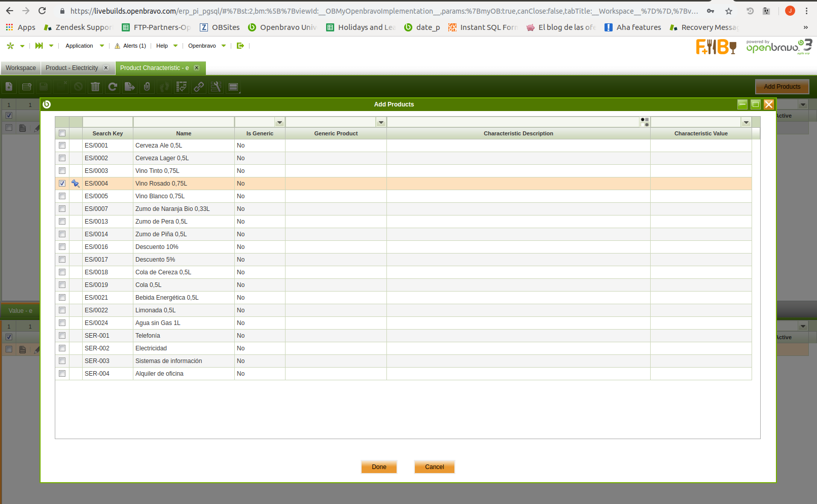
Task: Click the trash delete record icon
Action: pyautogui.click(x=95, y=87)
